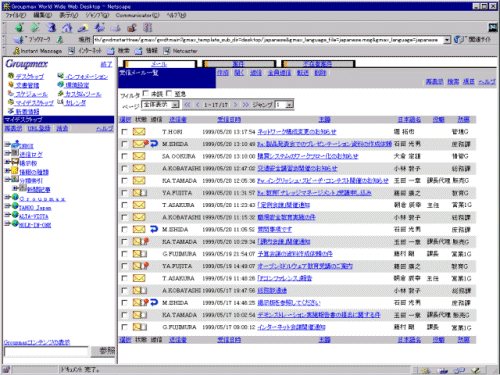Click the security lock icon in status bar
The image size is (500, 375).
[6, 370]
